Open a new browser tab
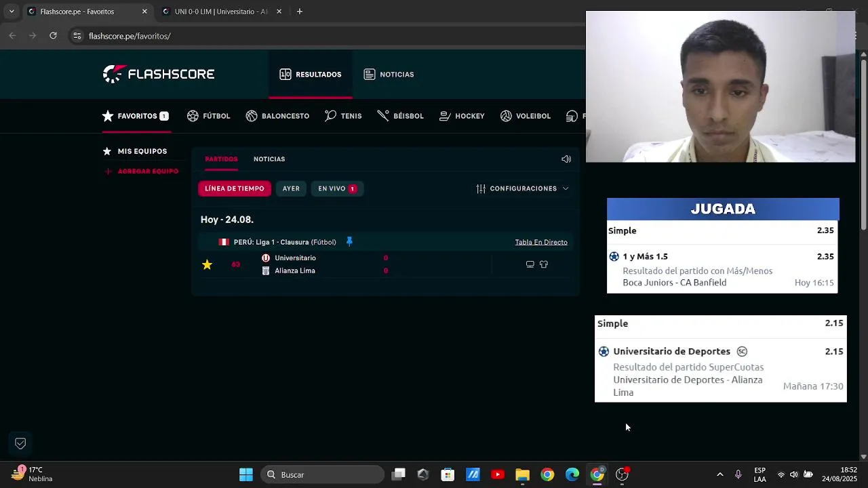The height and width of the screenshot is (488, 868). coord(300,12)
